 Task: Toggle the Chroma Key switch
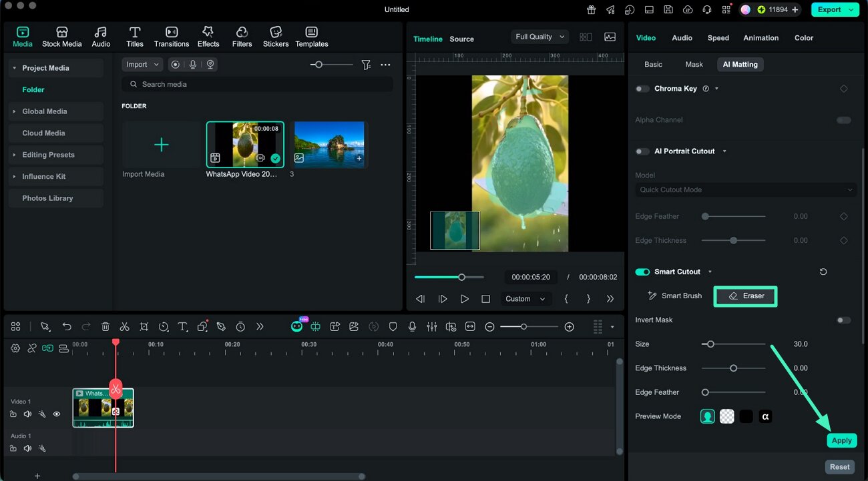click(642, 89)
